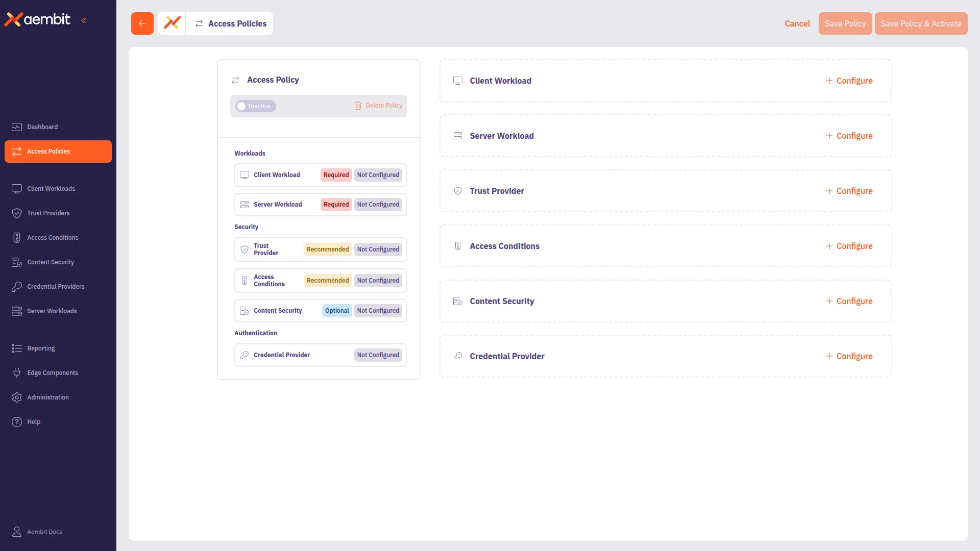This screenshot has width=980, height=551.
Task: Click the Optional badge on Content Security
Action: point(337,311)
